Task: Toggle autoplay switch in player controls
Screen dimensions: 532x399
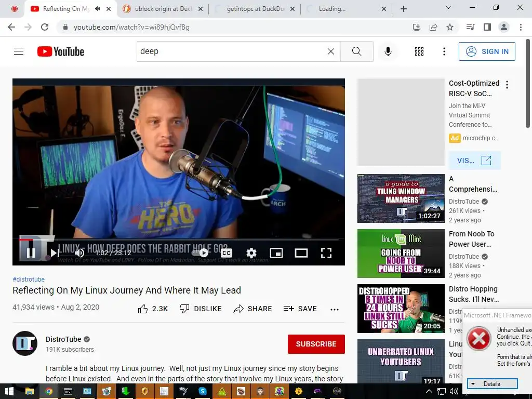Action: tap(201, 253)
